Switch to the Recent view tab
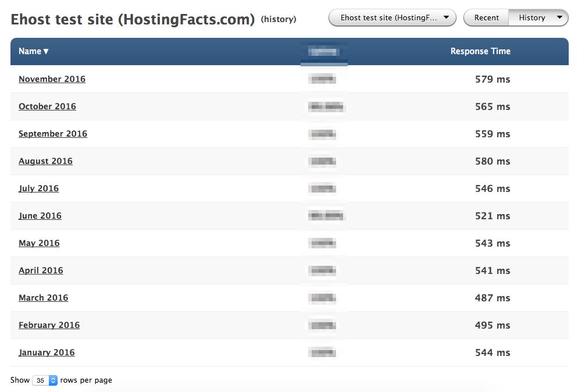This screenshot has width=578, height=392. click(486, 17)
